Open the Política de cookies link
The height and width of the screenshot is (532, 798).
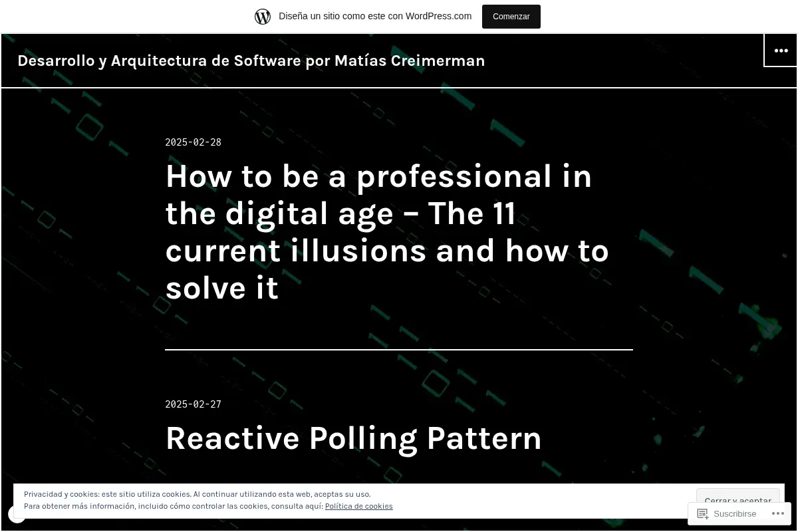click(x=358, y=506)
